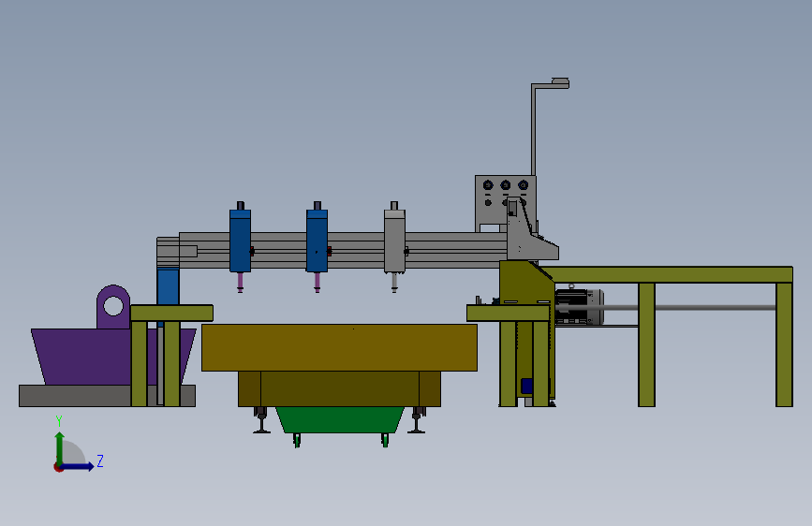This screenshot has width=812, height=526.
Task: Select the small olive shelf next to the blue column
Action: [172, 313]
